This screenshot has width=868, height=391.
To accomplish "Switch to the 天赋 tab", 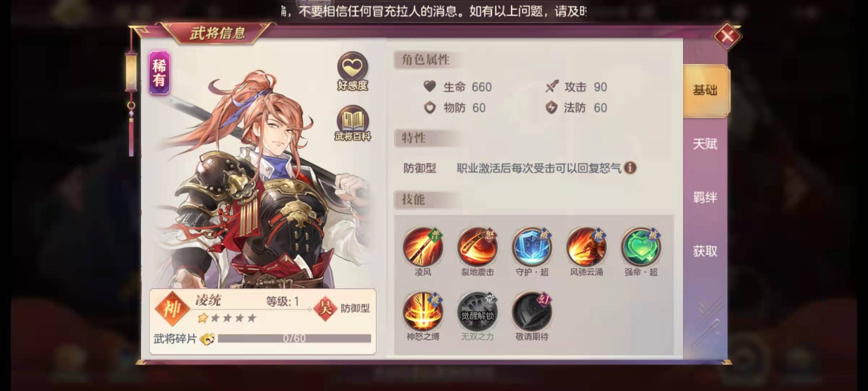I will point(705,144).
